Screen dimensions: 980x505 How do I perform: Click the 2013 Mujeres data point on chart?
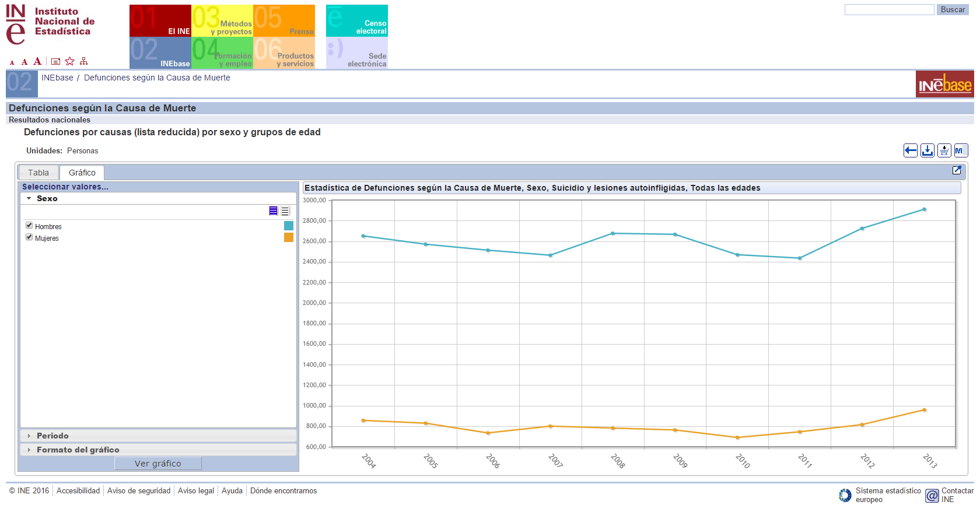[x=925, y=410]
